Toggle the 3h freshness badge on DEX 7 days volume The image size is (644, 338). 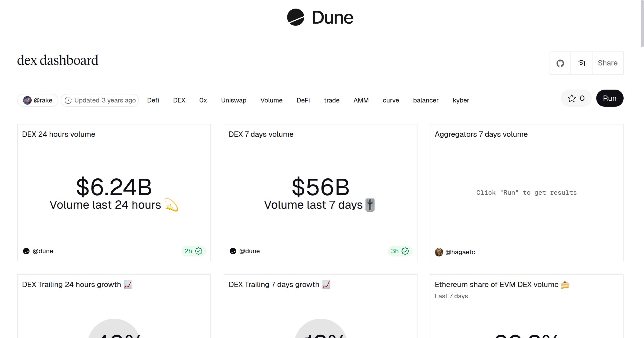[400, 251]
